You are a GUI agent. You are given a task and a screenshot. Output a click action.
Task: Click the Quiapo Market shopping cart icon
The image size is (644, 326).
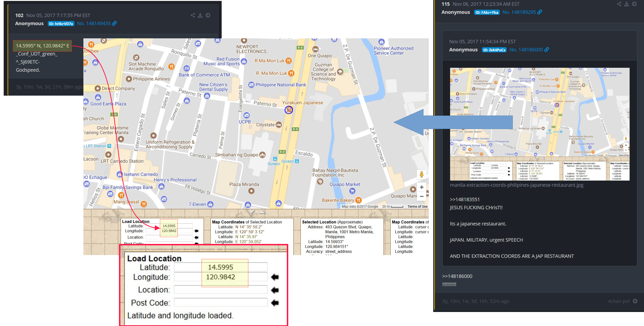[352, 191]
